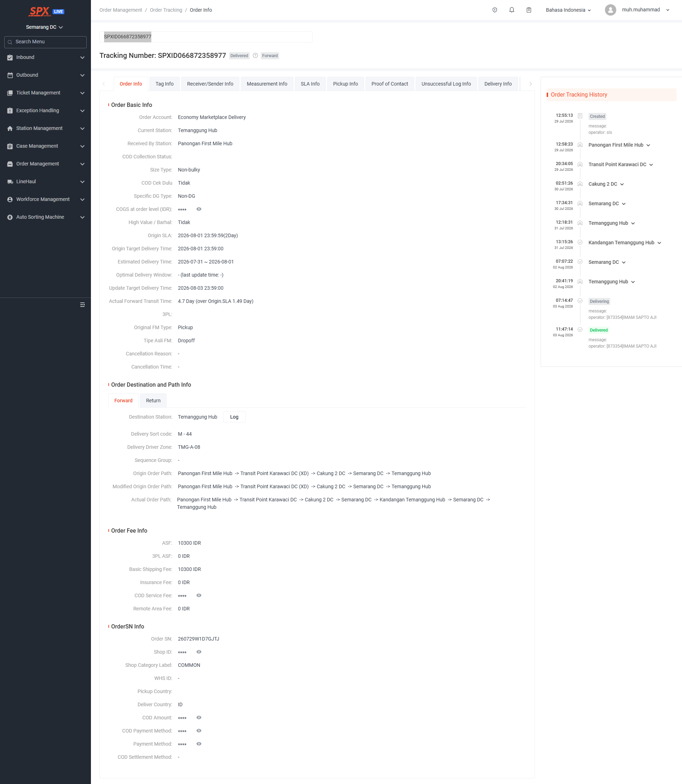Click the Search Menu field
Viewport: 682px width, 784px height.
pos(45,42)
